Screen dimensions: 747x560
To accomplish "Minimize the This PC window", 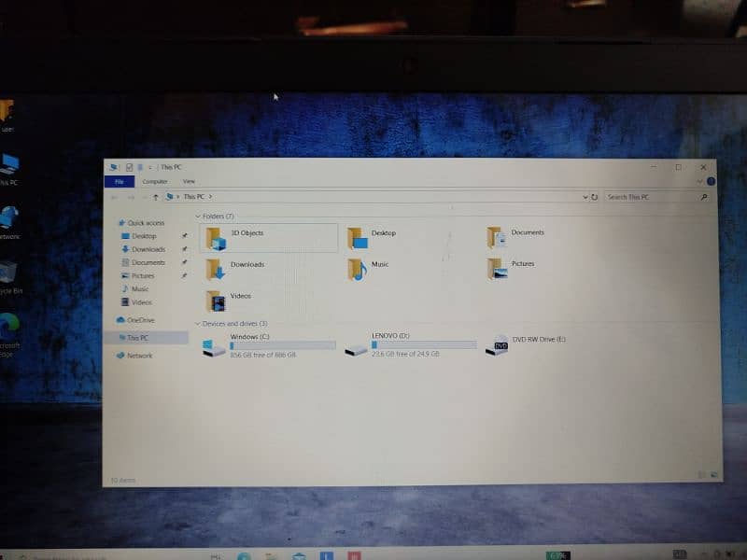I will (654, 167).
